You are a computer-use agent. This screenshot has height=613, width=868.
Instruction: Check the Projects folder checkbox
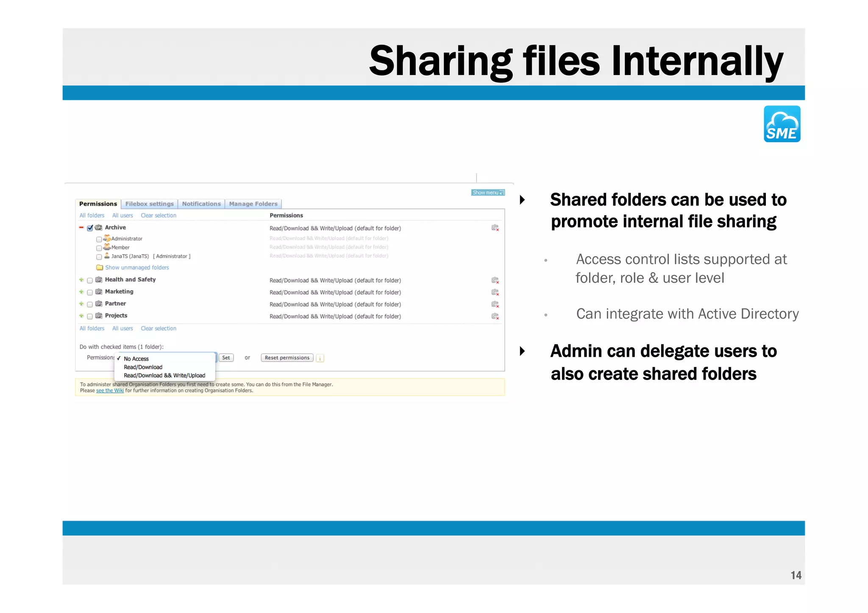click(x=90, y=316)
